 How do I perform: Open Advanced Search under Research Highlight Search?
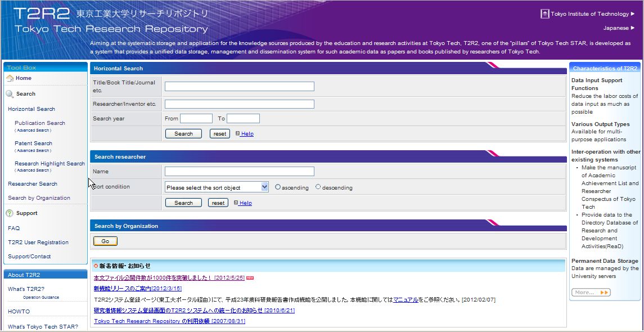(33, 170)
